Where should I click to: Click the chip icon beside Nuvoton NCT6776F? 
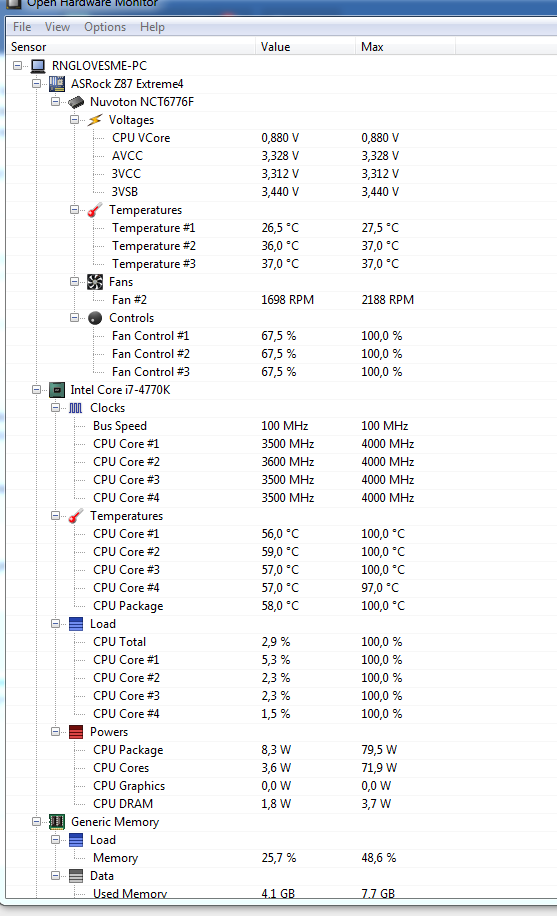tap(76, 102)
